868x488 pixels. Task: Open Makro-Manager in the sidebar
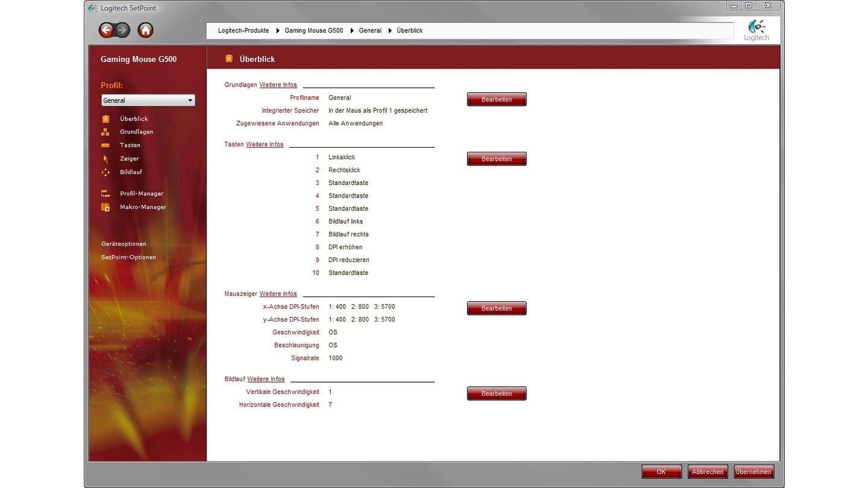143,207
